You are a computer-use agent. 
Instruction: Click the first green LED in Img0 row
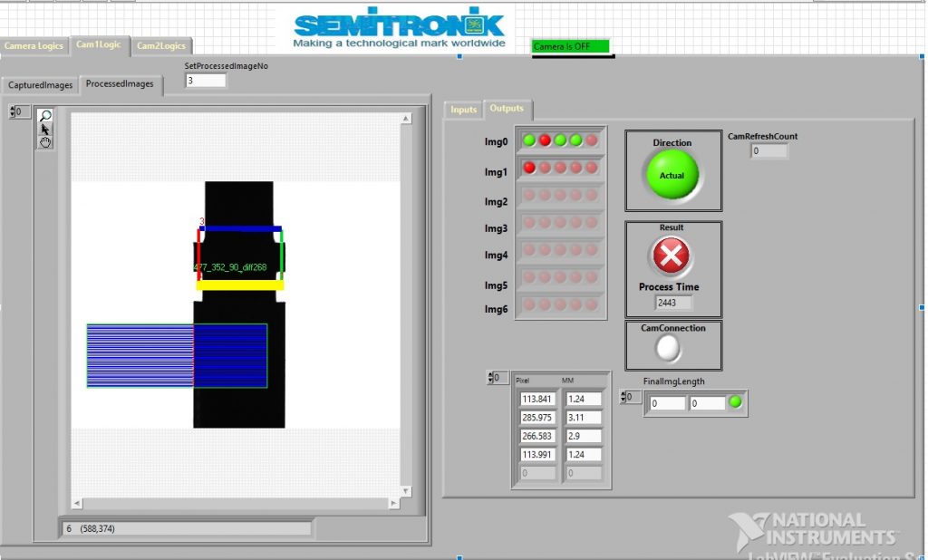point(529,140)
